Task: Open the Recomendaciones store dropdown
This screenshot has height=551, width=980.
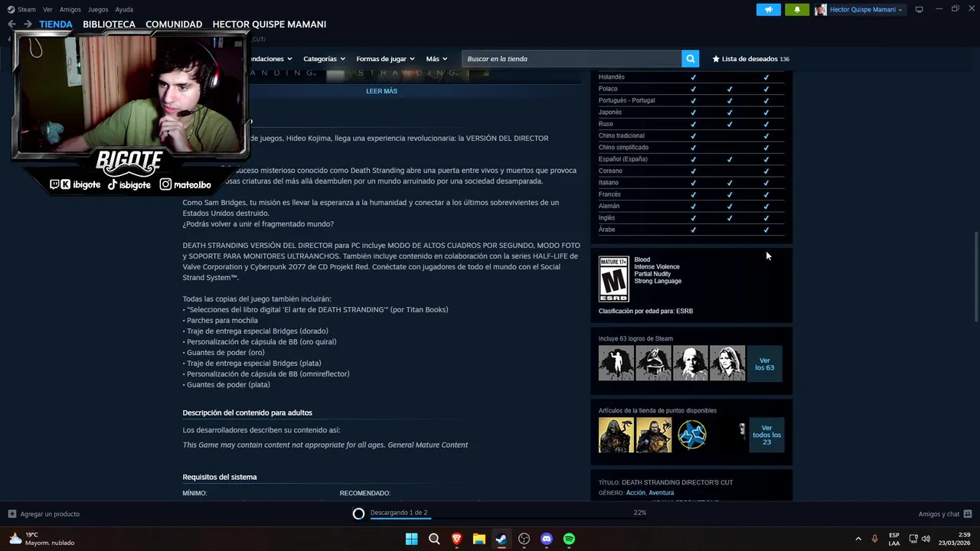Action: 272,59
